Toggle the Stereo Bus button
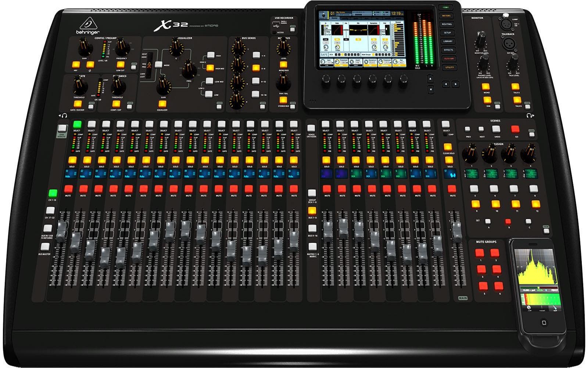 pyautogui.click(x=283, y=100)
